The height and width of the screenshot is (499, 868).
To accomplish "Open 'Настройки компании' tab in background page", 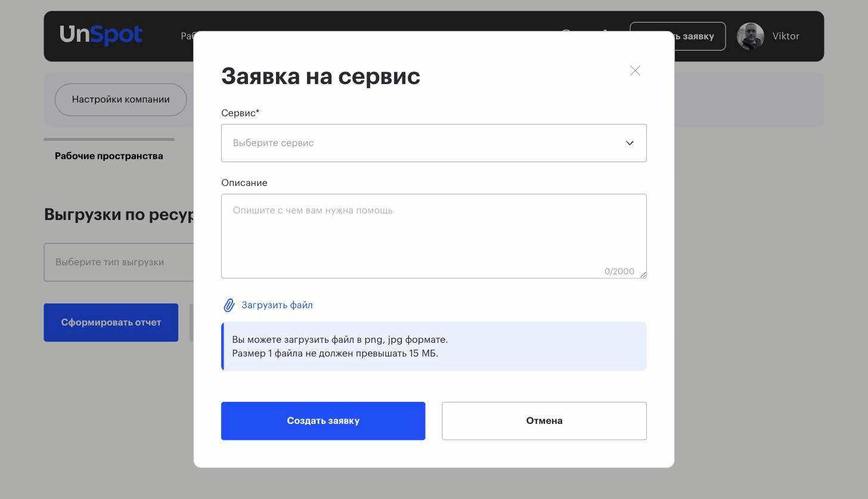I will click(x=120, y=100).
